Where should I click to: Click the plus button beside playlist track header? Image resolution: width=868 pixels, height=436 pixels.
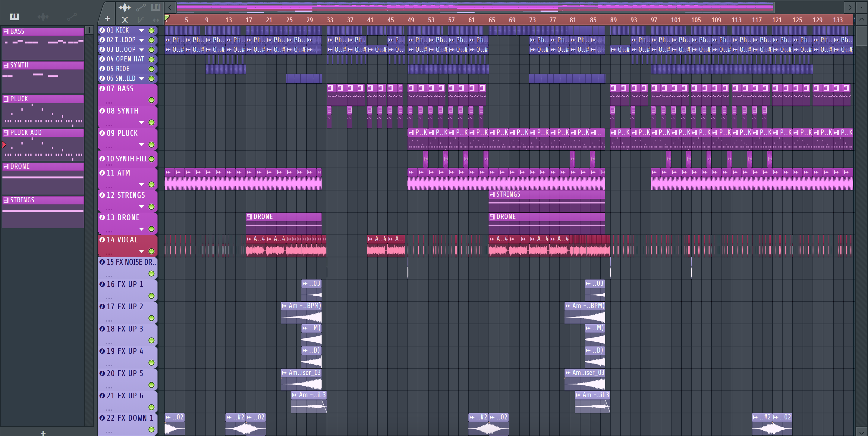(108, 19)
